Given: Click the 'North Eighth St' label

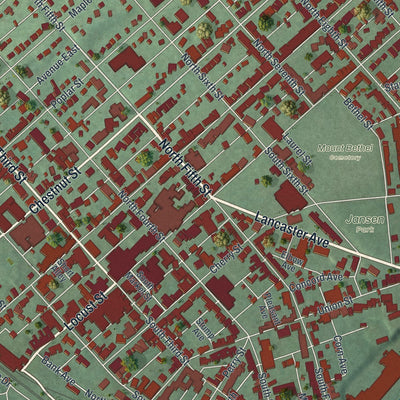Looking at the screenshot, I should [x=324, y=24].
